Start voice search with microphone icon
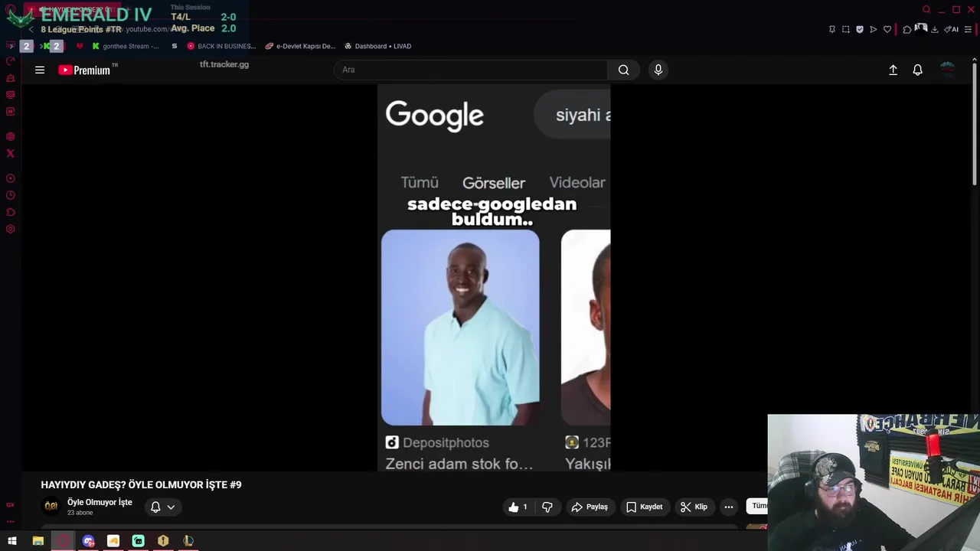 pos(658,70)
